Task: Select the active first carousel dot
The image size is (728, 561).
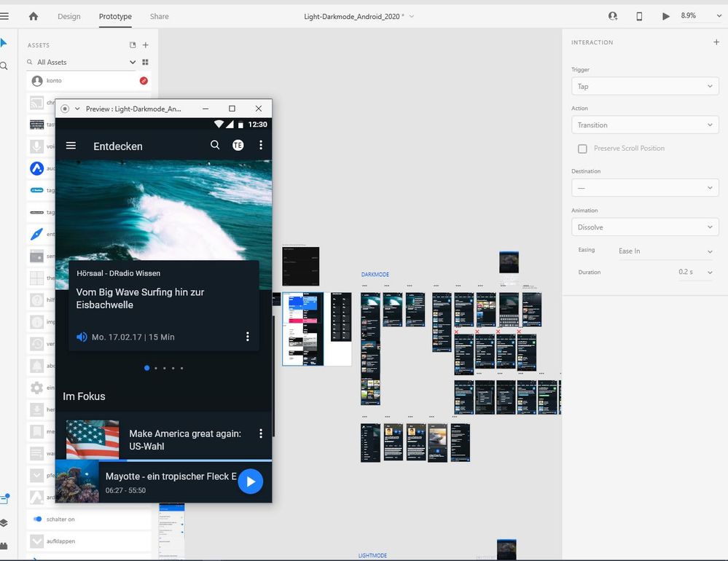Action: coord(146,368)
